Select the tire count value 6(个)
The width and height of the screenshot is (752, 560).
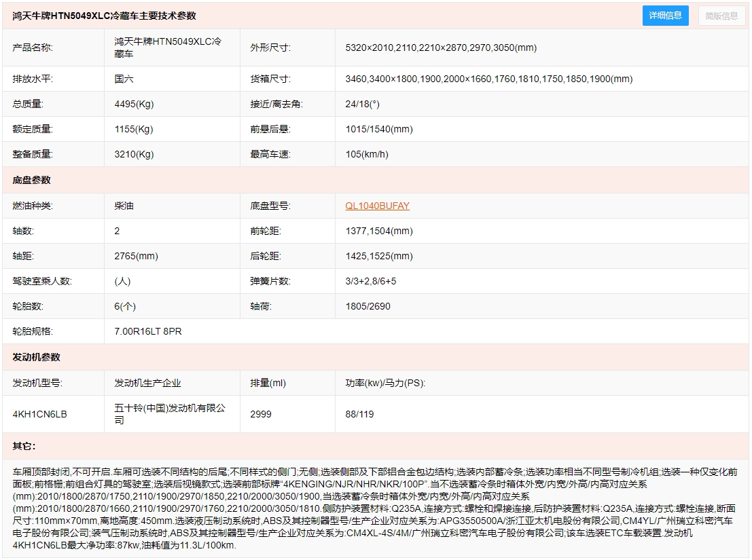click(x=125, y=307)
